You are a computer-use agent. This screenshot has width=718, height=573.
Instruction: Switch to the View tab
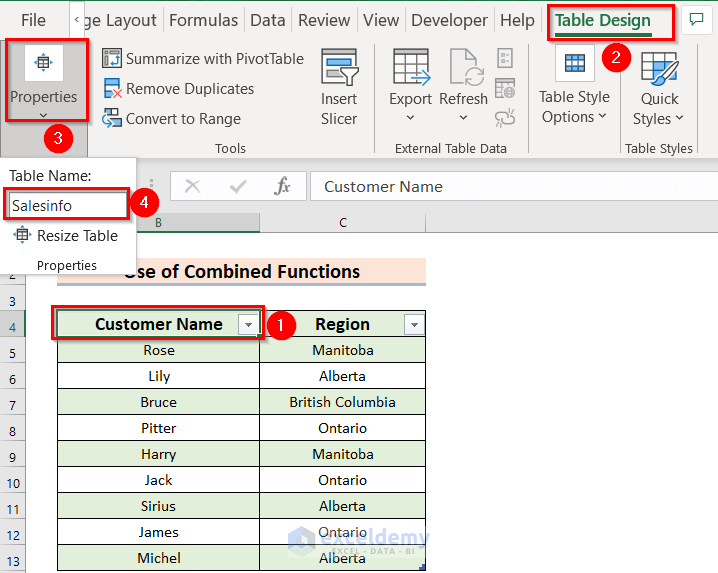pos(381,20)
